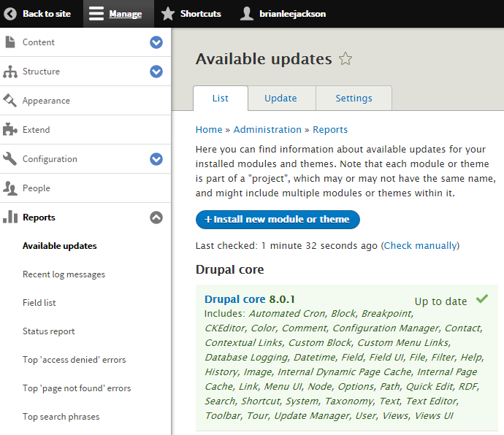Open the Field list report
Screen dimensions: 504x435
[39, 303]
